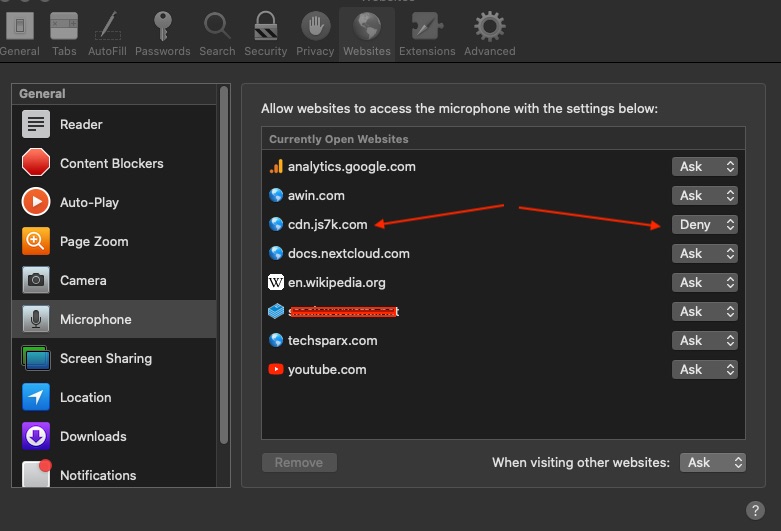Open the Ask dropdown for analytics.google.com
The height and width of the screenshot is (531, 781).
(705, 166)
